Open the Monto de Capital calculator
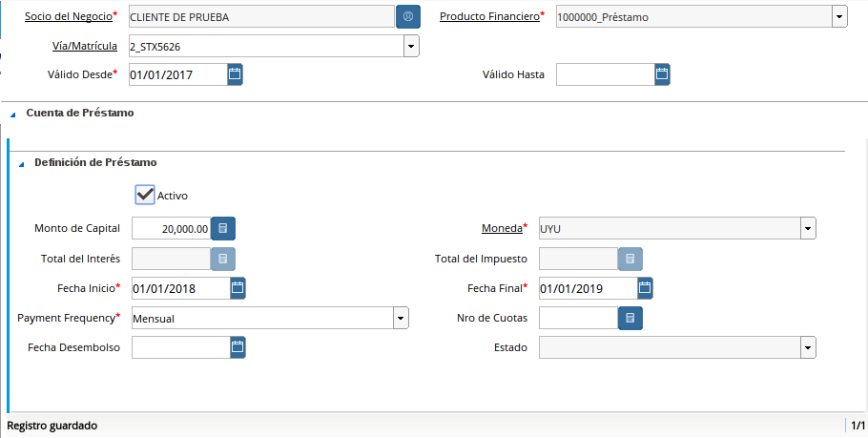 tap(222, 228)
